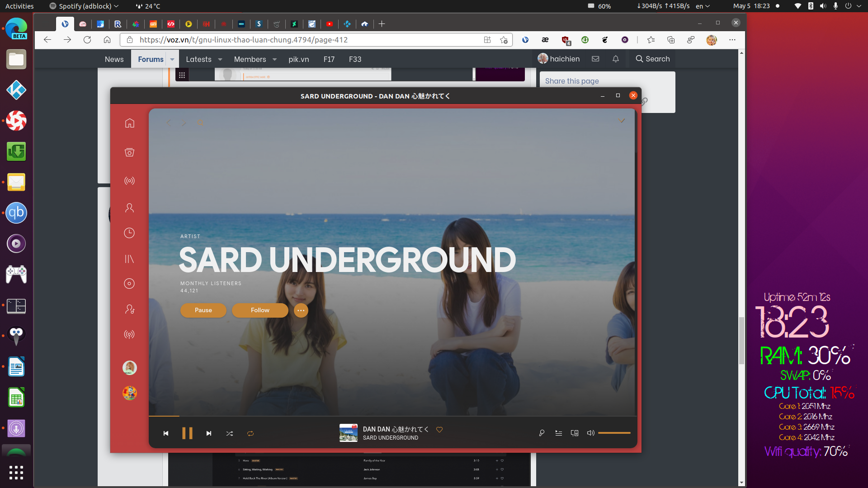Open Radio icon below Browse in Spotify sidebar
Screen dimensions: 868x488
click(130, 181)
